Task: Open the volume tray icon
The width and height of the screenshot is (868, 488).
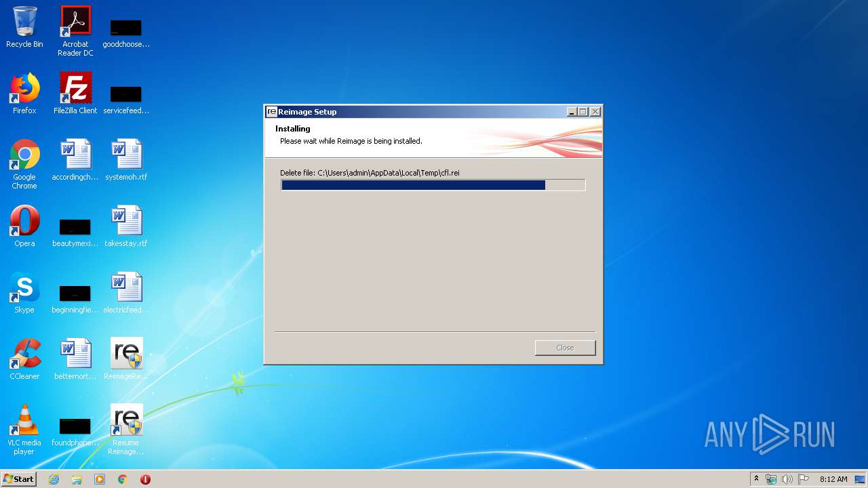Action: [x=787, y=479]
